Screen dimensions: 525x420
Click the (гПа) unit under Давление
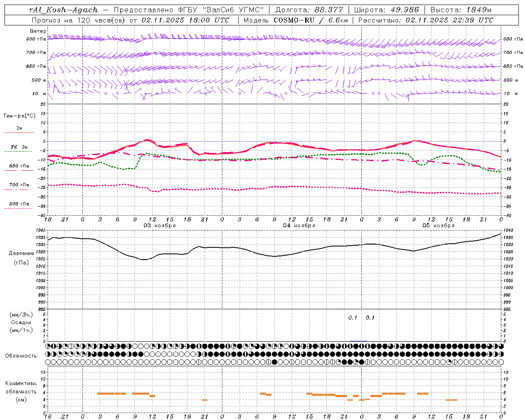[x=21, y=262]
